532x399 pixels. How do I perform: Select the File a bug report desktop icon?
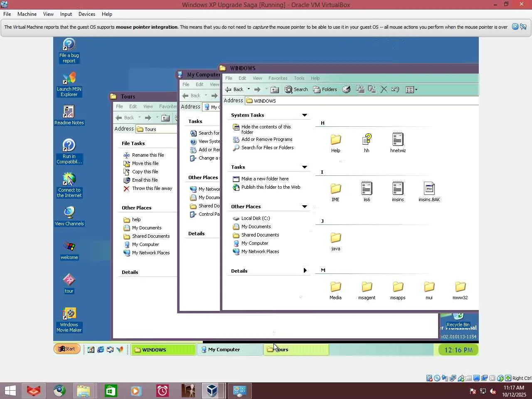[69, 51]
